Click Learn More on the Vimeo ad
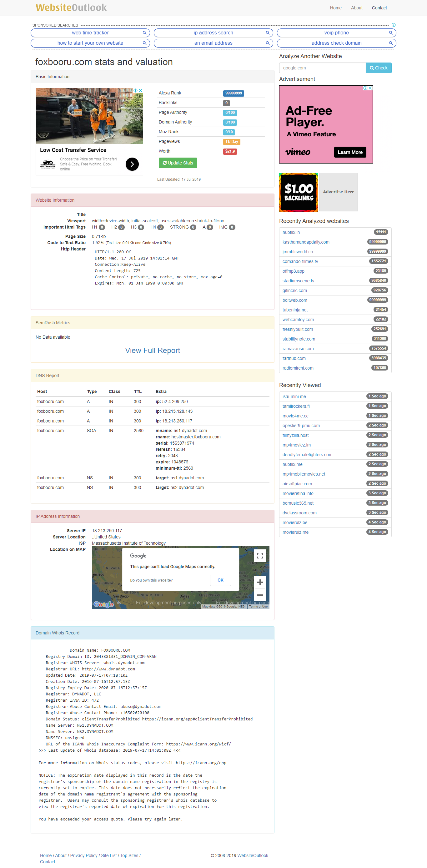Viewport: 427px width, 868px height. [x=350, y=152]
